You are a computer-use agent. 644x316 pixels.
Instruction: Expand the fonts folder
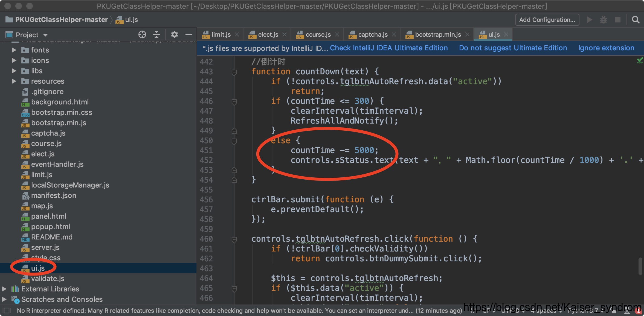[14, 50]
